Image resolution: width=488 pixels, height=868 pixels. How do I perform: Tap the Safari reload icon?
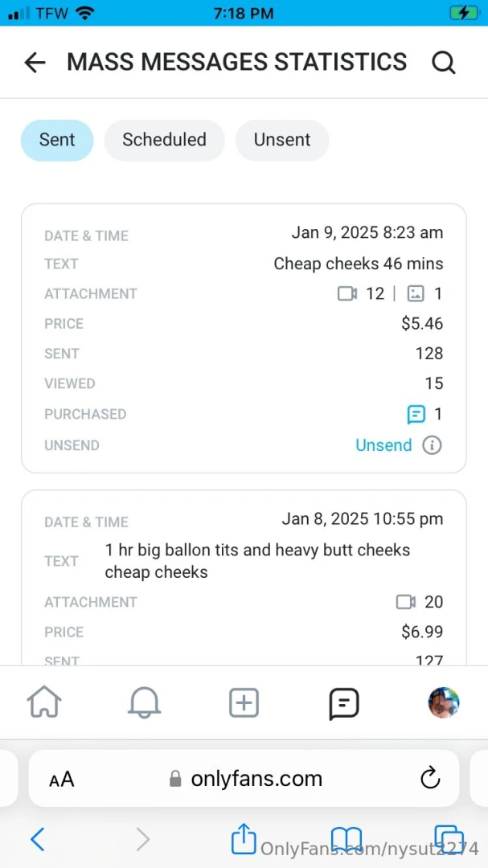pyautogui.click(x=430, y=777)
